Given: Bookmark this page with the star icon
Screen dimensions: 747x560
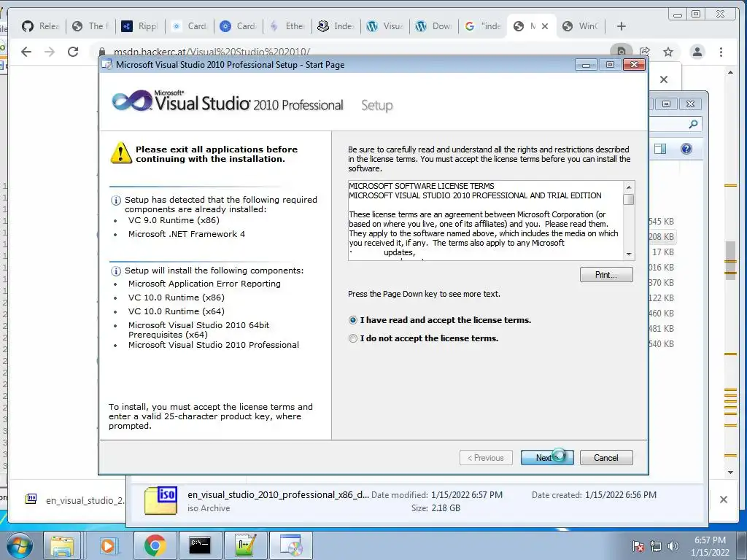Looking at the screenshot, I should [668, 52].
